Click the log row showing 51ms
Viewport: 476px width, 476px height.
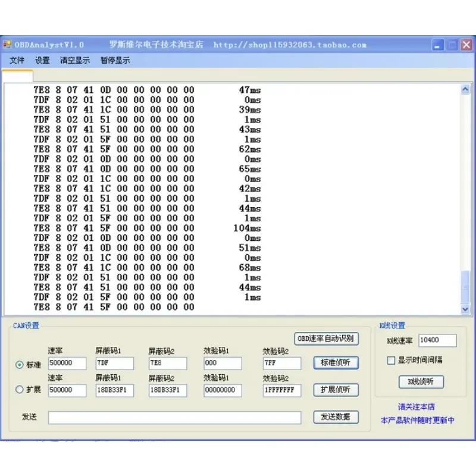147,248
